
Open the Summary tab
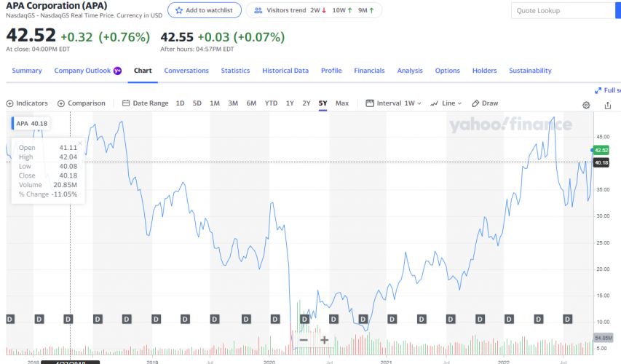pyautogui.click(x=27, y=71)
